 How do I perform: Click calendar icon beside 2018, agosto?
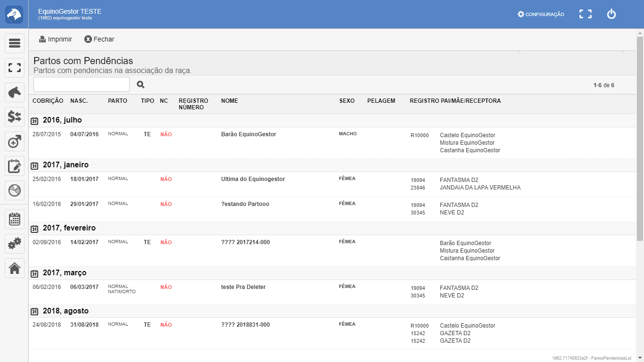coord(34,312)
